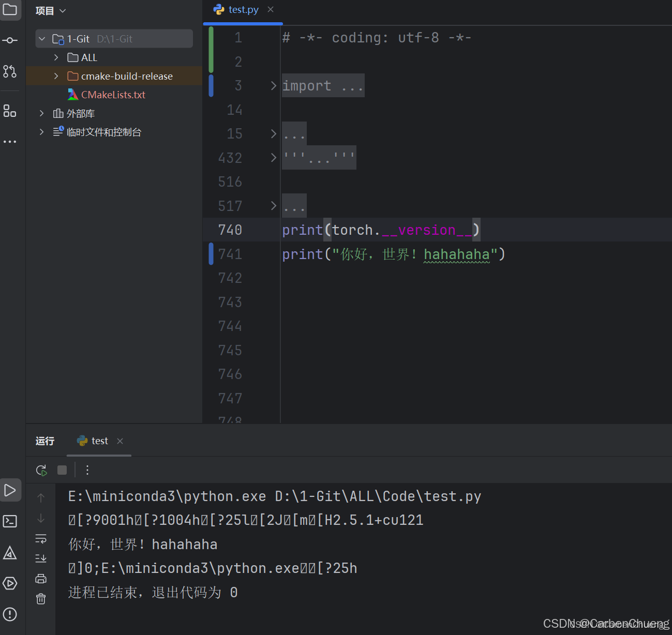
Task: Close the test run tab
Action: (120, 441)
